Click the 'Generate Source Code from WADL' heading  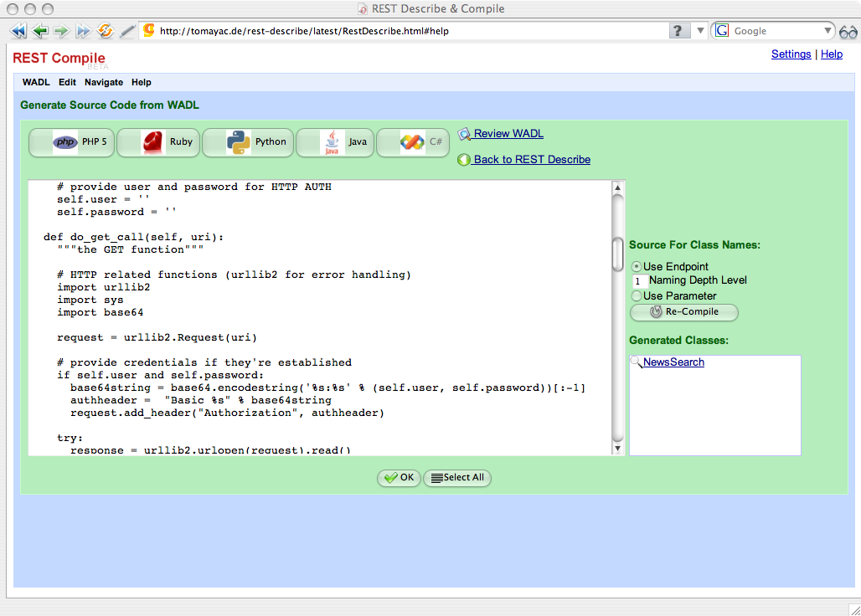tap(110, 105)
